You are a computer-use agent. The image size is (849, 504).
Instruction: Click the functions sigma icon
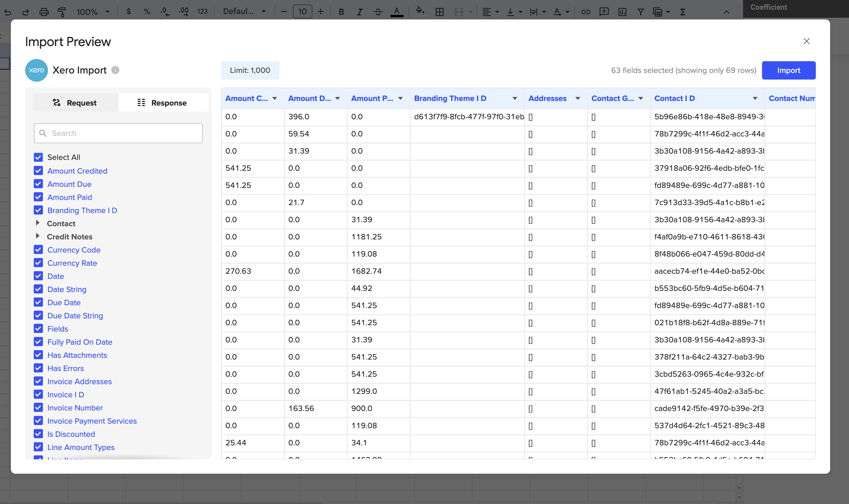683,12
